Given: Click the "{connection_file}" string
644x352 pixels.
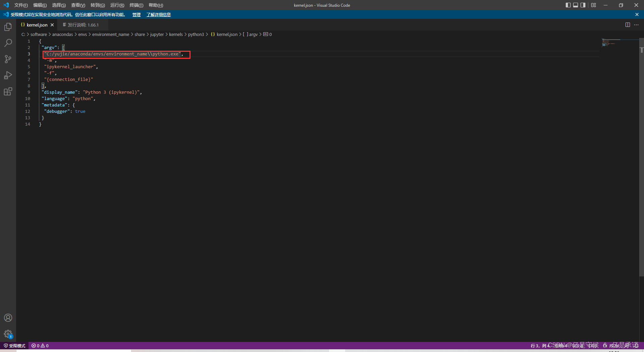Looking at the screenshot, I should (68, 80).
